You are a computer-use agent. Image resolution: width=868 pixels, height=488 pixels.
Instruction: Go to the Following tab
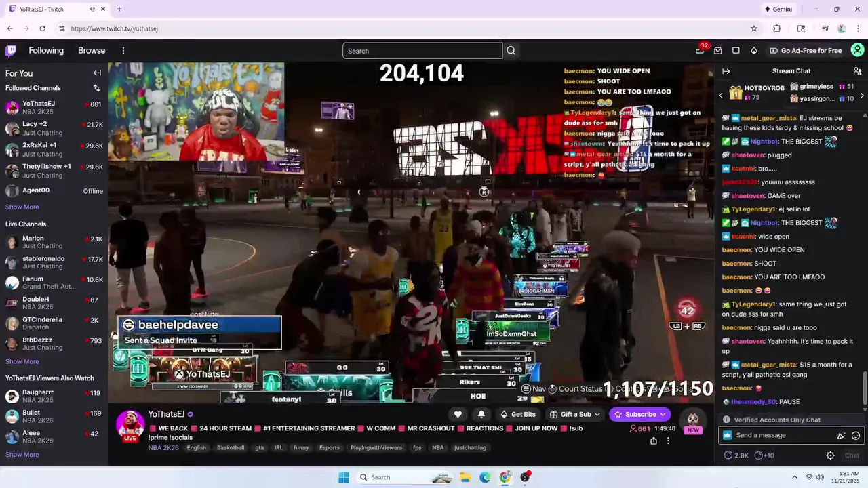[46, 51]
